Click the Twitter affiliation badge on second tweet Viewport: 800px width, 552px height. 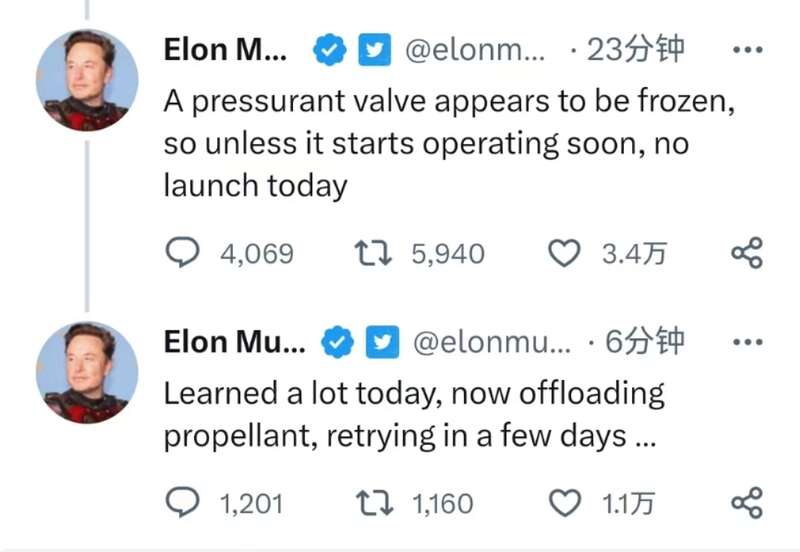386,342
